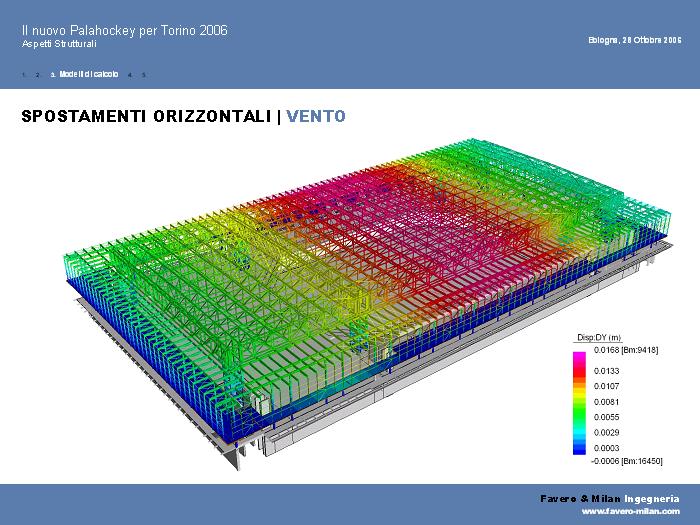Click the 'Bologna, 28 Ottobre 2006' date text
This screenshot has height=525, width=700.
[x=636, y=40]
